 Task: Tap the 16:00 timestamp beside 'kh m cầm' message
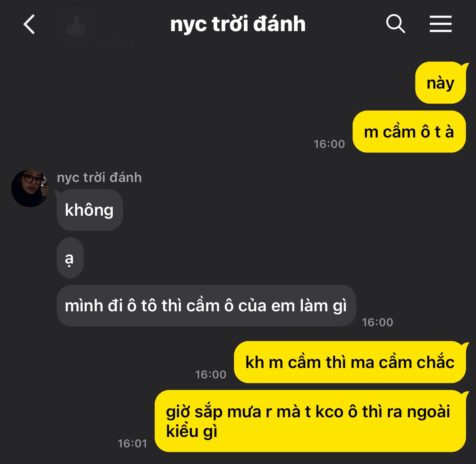211,374
